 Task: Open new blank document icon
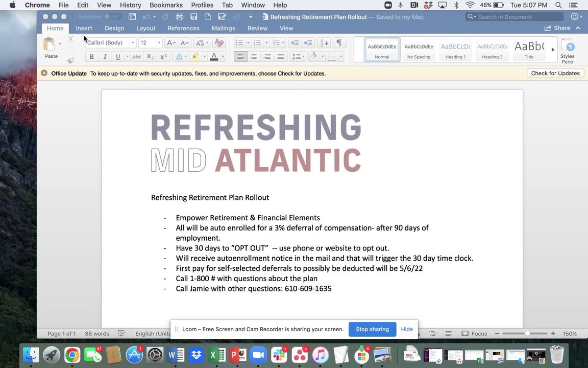pyautogui.click(x=207, y=17)
